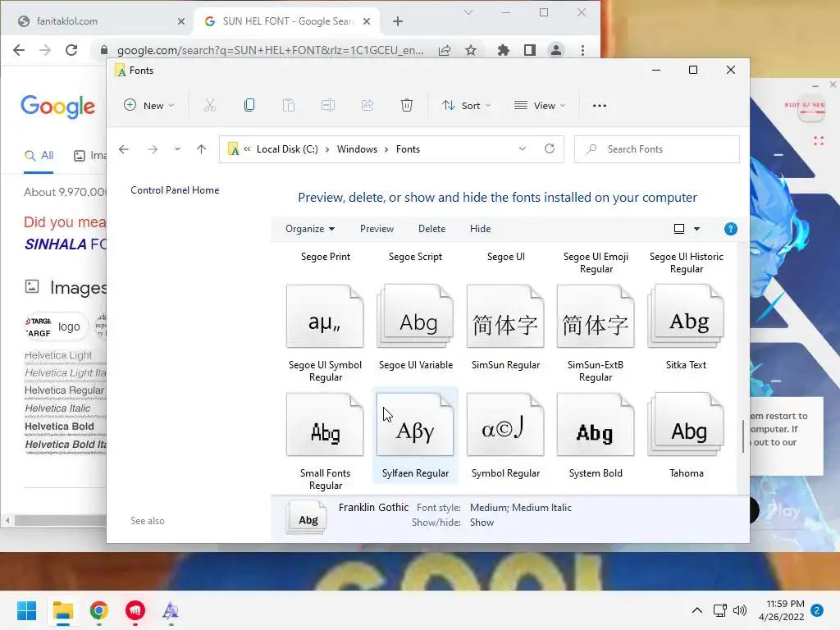840x630 pixels.
Task: Click the Chrome horizontal scrollbar
Action: [x=59, y=520]
